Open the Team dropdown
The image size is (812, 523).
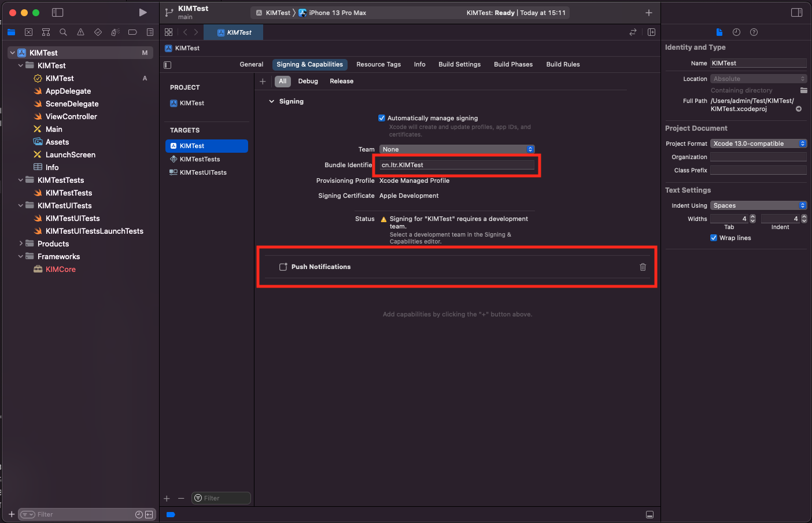pyautogui.click(x=457, y=149)
